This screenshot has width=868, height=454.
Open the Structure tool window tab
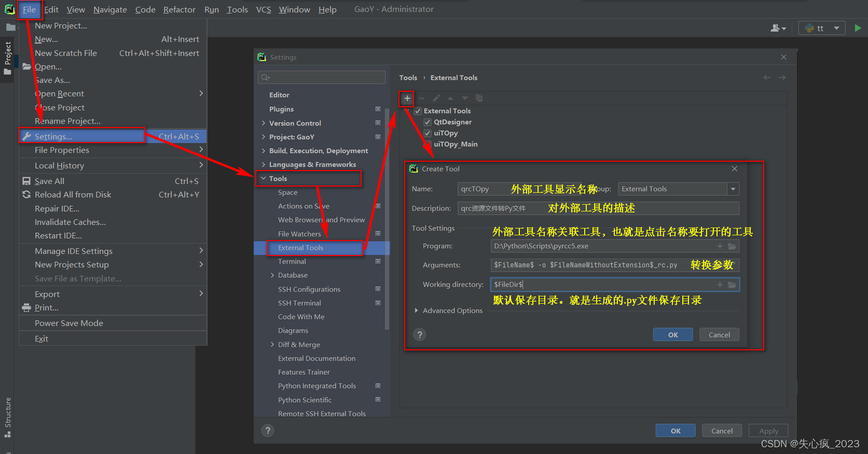[7, 417]
